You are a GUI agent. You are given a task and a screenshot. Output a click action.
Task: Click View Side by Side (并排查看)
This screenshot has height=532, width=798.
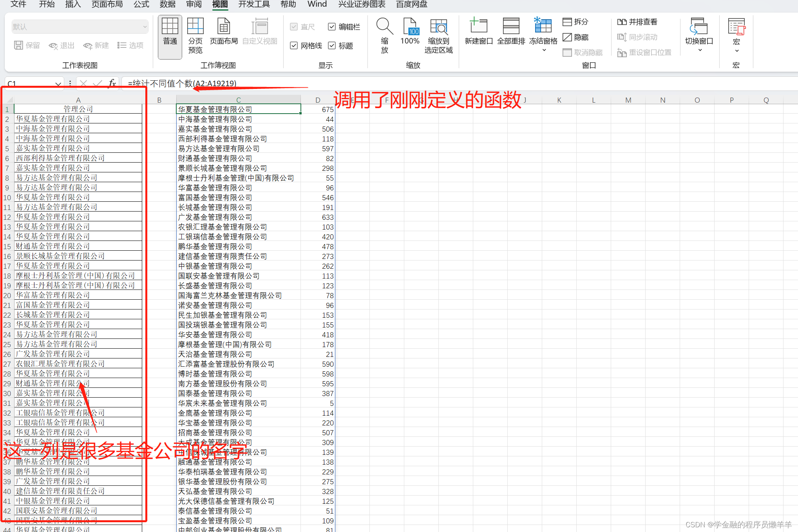coord(637,22)
